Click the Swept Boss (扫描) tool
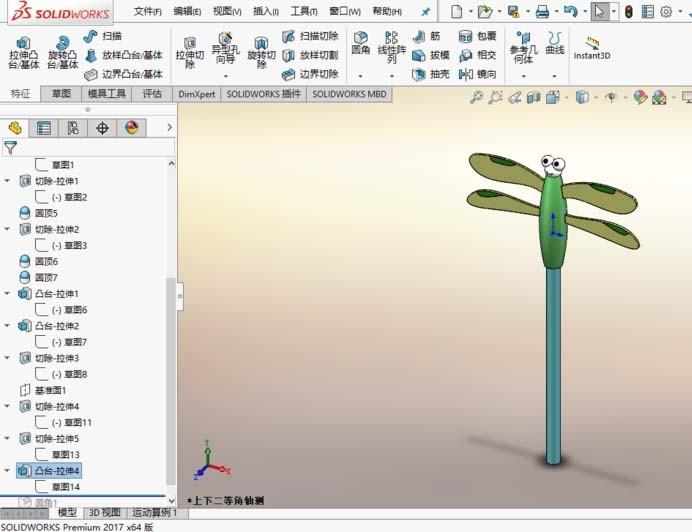This screenshot has height=532, width=692. [102, 36]
